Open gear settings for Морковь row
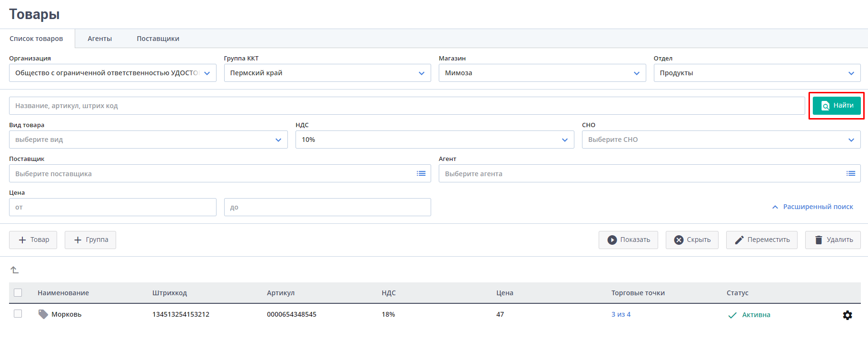Viewport: 868px width, 340px height. 848,315
